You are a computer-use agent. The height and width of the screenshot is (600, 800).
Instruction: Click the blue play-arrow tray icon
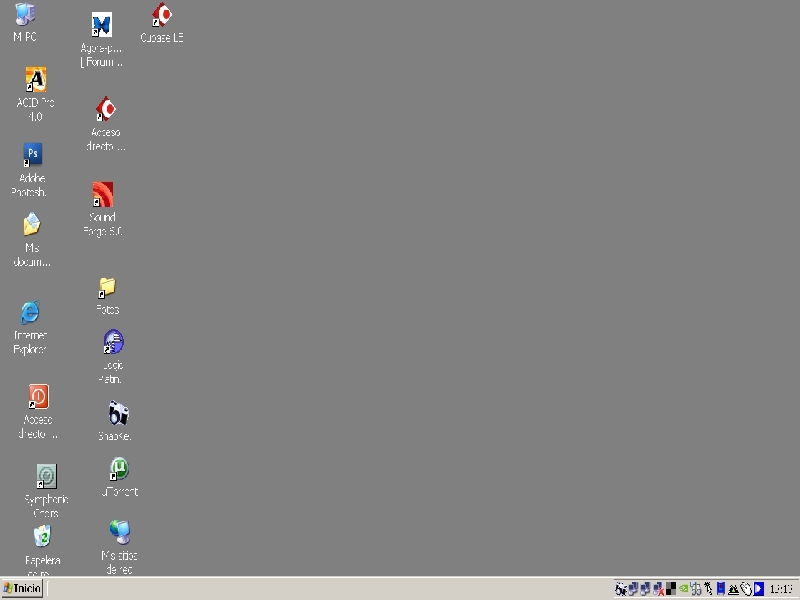[759, 589]
